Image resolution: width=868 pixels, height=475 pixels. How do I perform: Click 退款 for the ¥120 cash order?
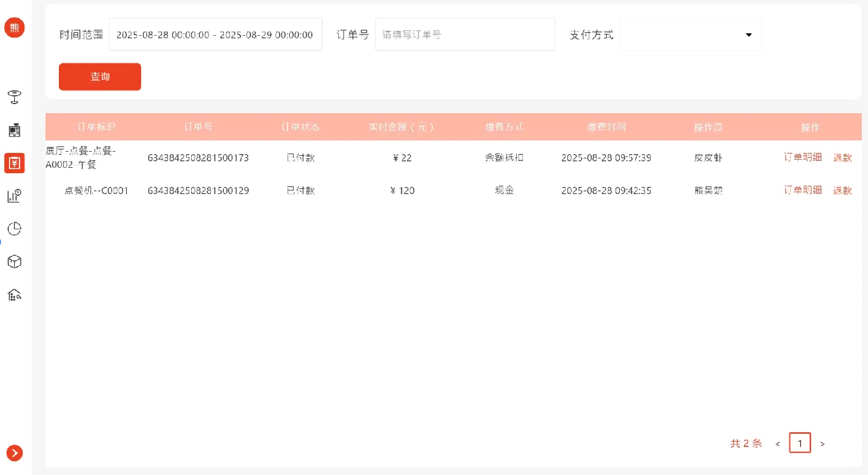pos(842,190)
